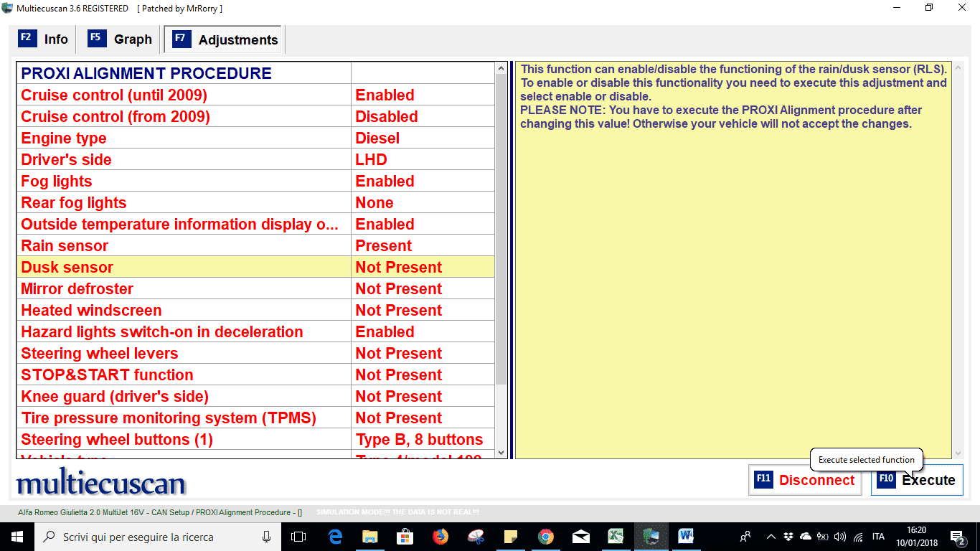Select the STOP&START function adjustment
980x551 pixels.
pyautogui.click(x=184, y=375)
